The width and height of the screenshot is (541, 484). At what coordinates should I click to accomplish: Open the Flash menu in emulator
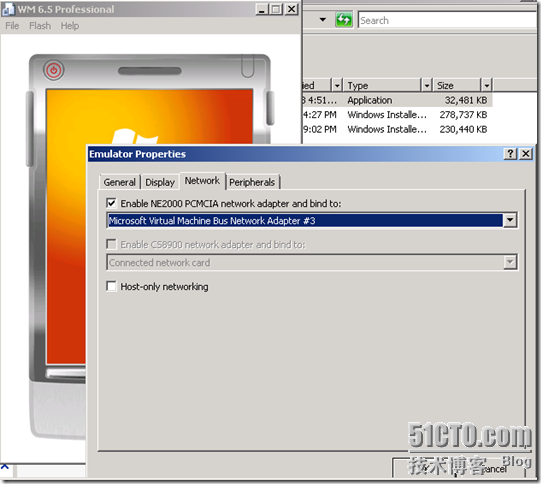(40, 26)
